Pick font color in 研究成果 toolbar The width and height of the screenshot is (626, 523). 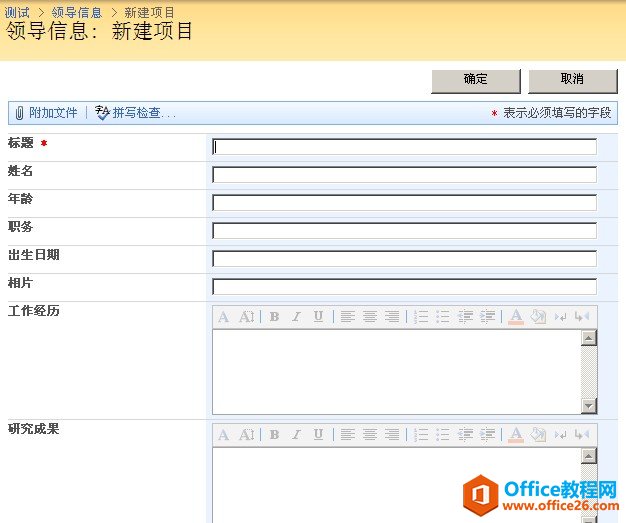point(516,435)
